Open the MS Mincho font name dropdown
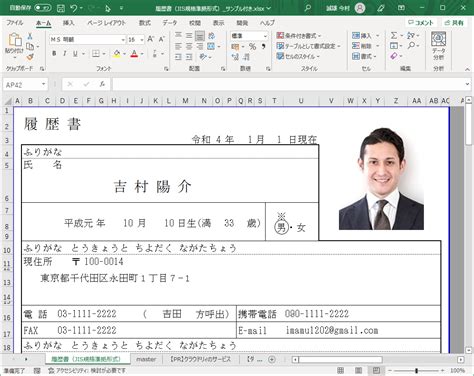The image size is (474, 376). (123, 40)
